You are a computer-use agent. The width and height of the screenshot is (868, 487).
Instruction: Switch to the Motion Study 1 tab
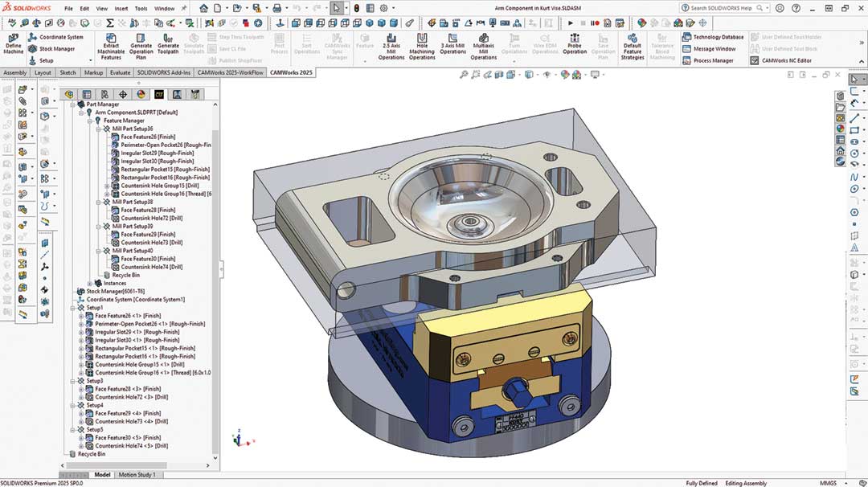[138, 475]
